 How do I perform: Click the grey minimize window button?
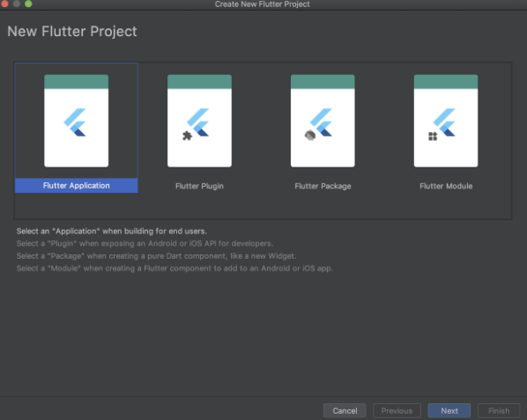pyautogui.click(x=16, y=4)
